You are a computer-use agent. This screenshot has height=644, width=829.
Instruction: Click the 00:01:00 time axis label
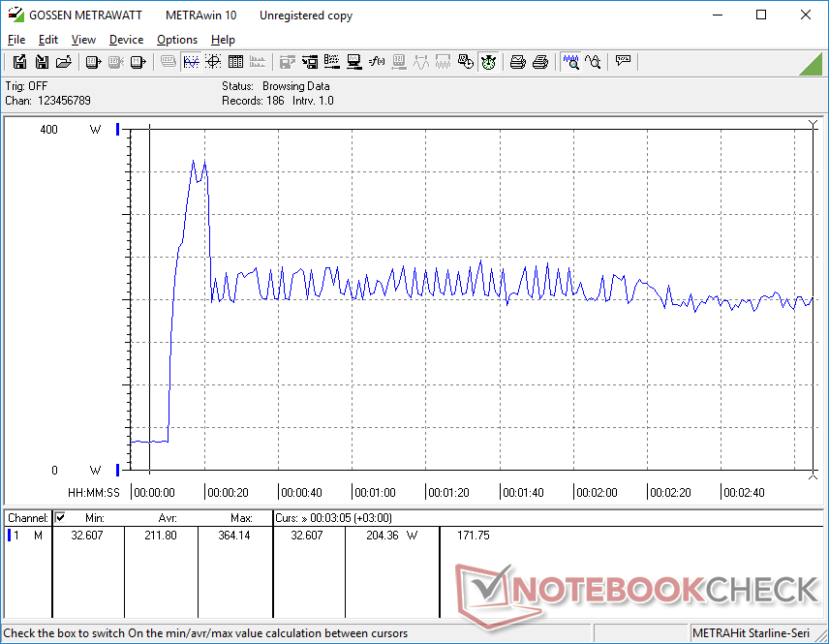(x=375, y=493)
